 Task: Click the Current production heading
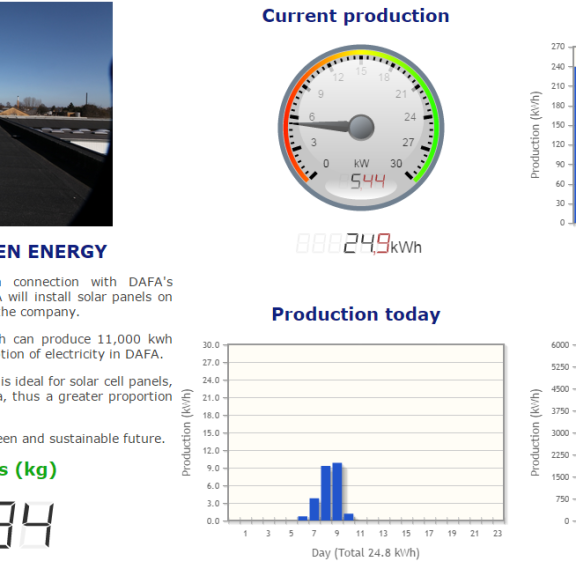[356, 16]
